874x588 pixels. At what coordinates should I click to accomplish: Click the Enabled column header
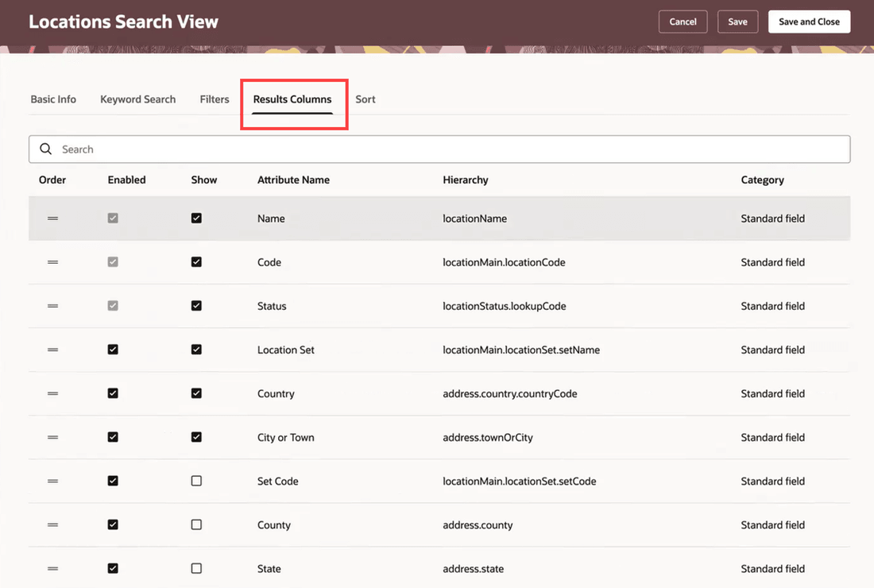[x=126, y=180]
